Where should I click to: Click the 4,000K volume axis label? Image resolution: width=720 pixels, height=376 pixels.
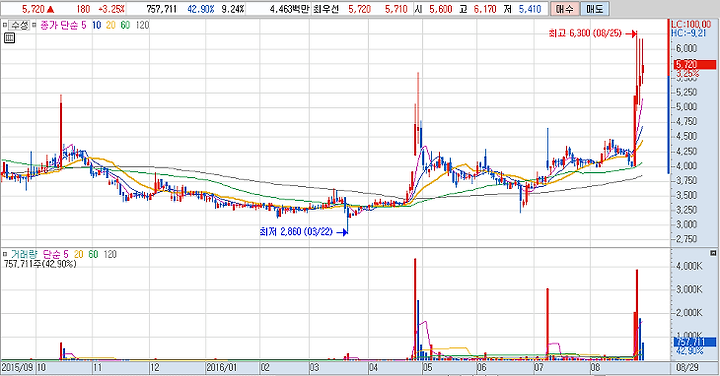pos(689,266)
